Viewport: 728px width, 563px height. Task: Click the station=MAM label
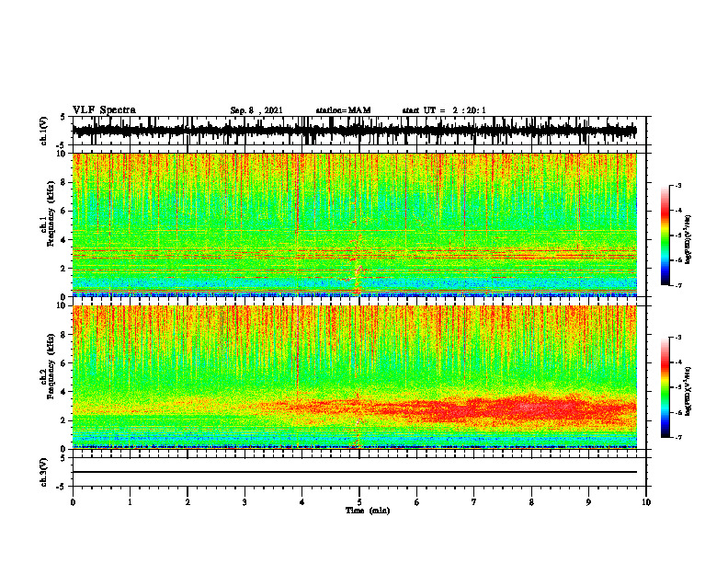click(x=343, y=110)
